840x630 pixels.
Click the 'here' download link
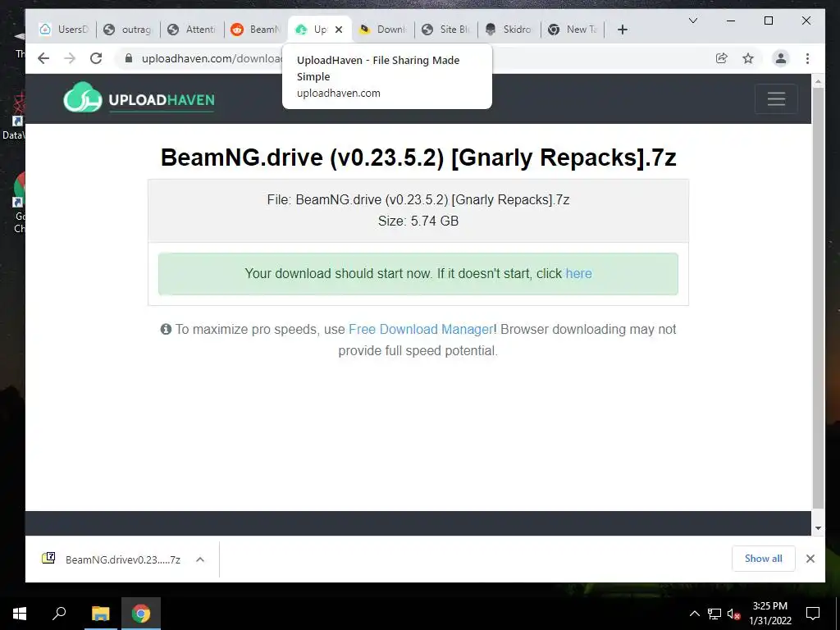tap(578, 273)
